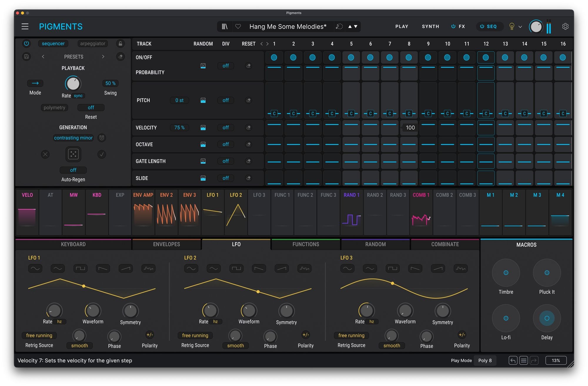Switch to the FUNCTIONS tab

(305, 244)
